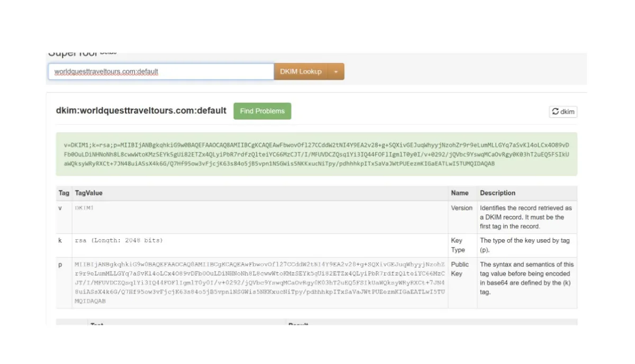Click the Version description text
Image resolution: width=635 pixels, height=364 pixels.
(x=526, y=217)
